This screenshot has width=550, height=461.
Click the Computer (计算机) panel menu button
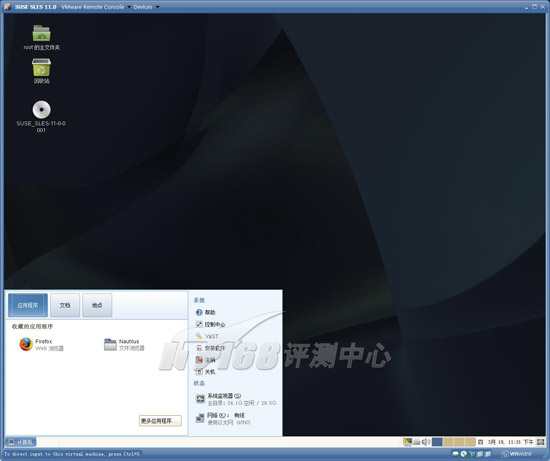coord(20,442)
